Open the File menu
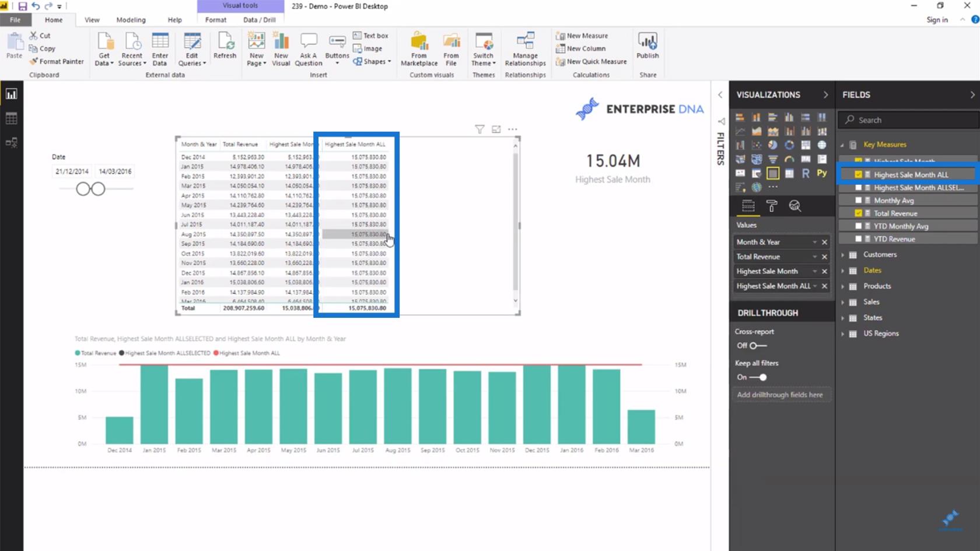Screen dimensions: 980x551 coord(15,20)
